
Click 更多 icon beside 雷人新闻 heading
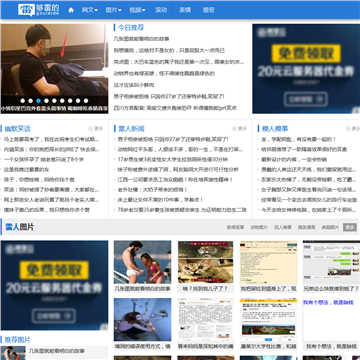pos(239,129)
